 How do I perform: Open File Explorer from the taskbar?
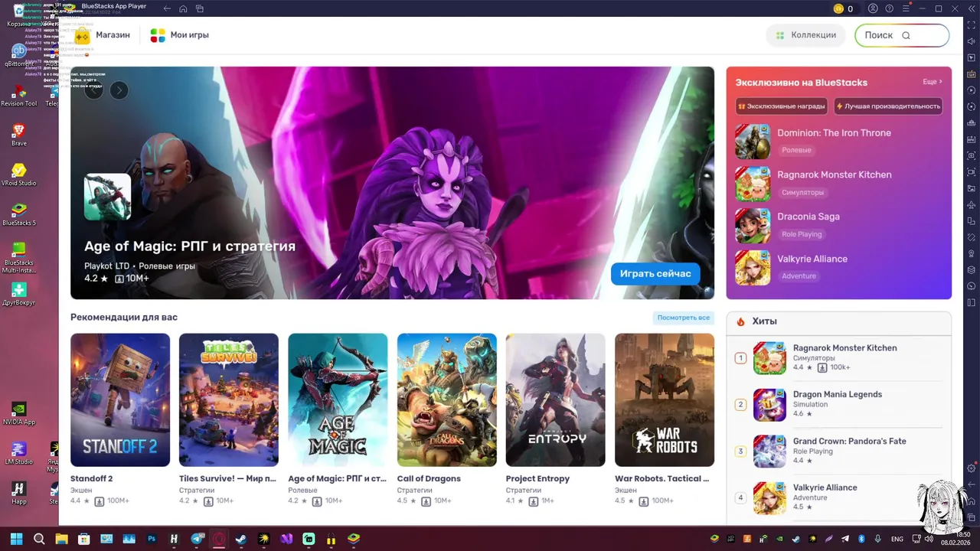point(61,539)
